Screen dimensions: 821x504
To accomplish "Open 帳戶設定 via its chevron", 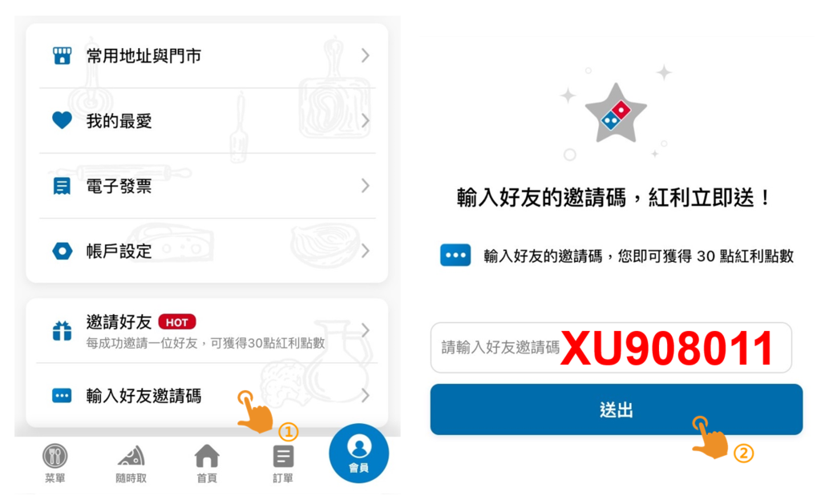I will (x=366, y=252).
